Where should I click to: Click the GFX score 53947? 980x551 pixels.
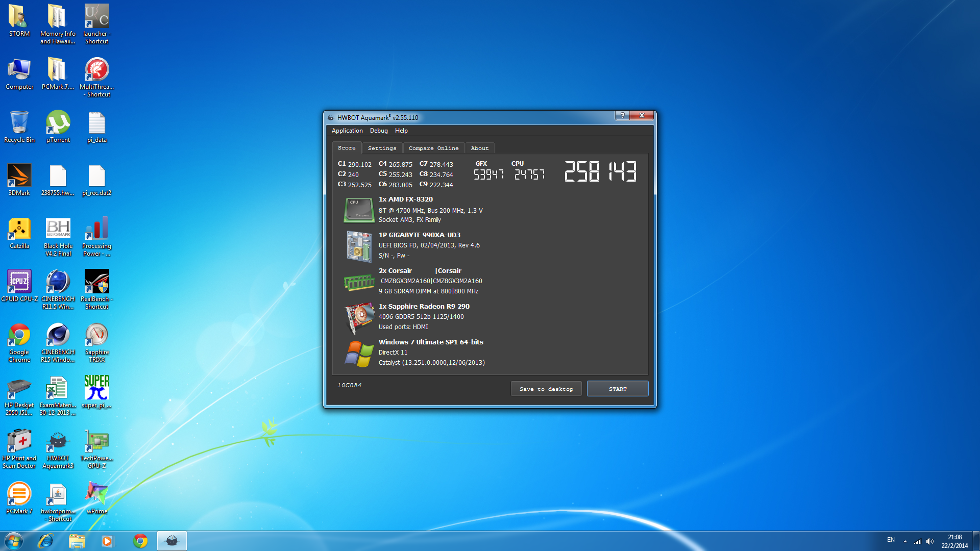point(488,174)
